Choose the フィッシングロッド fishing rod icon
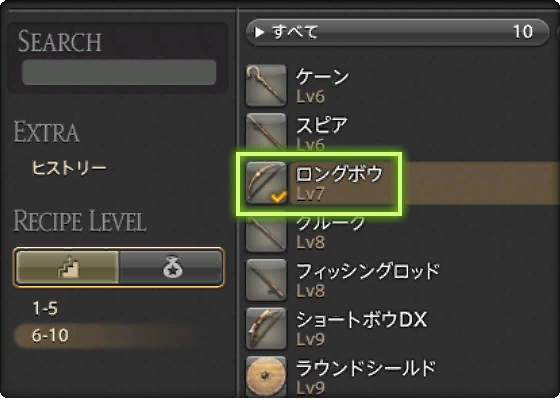560x400 pixels. click(x=266, y=280)
